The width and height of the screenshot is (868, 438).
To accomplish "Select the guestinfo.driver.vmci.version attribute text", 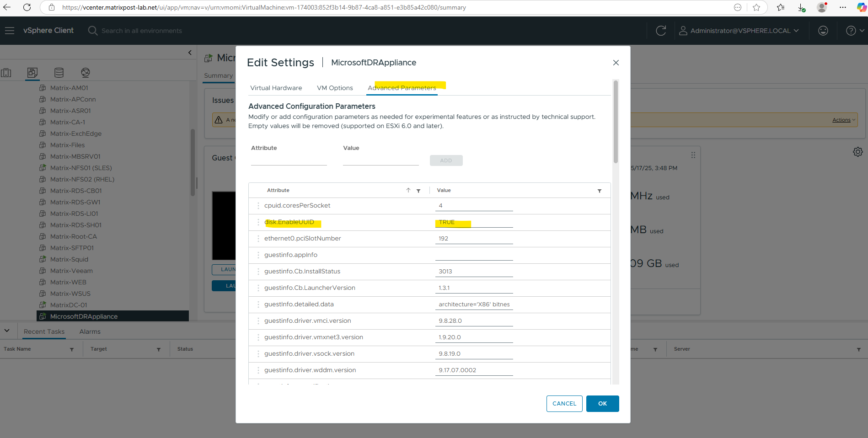I will [308, 320].
